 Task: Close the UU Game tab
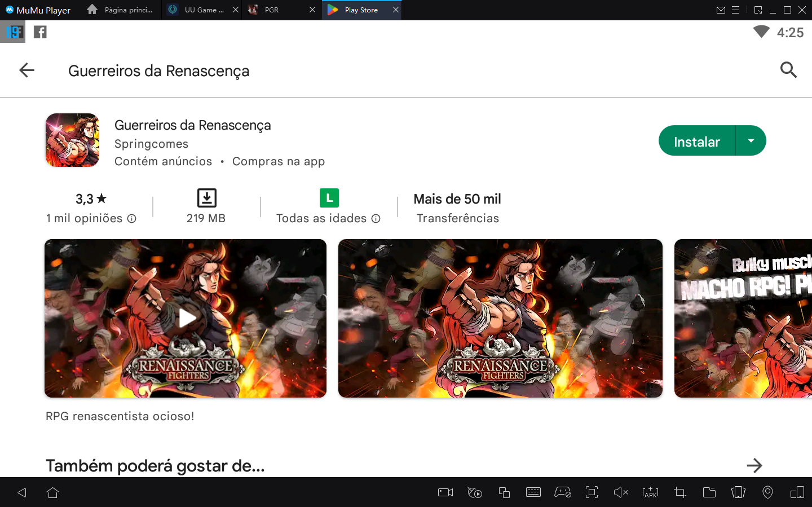click(236, 10)
